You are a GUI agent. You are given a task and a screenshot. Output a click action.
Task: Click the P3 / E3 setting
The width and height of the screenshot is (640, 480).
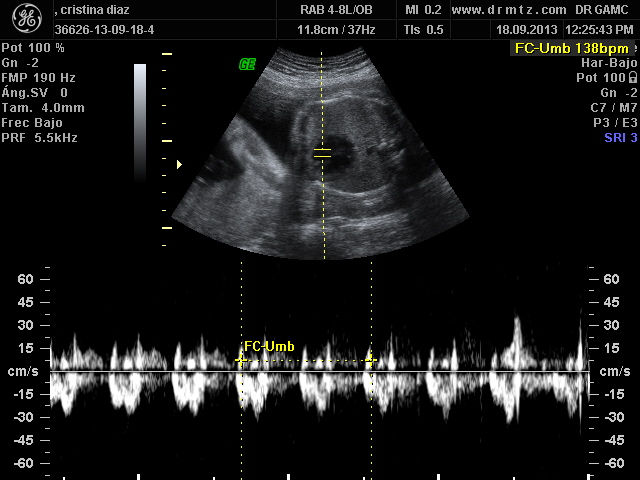[615, 122]
